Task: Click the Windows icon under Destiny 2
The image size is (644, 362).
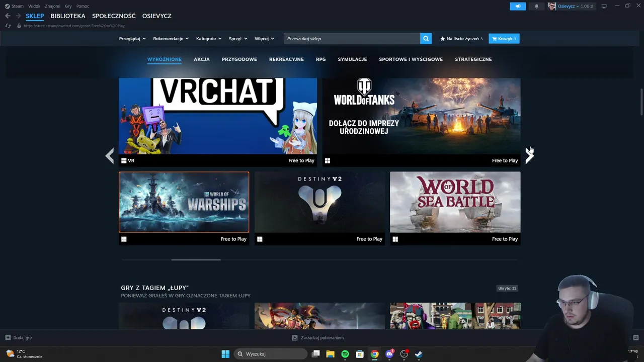Action: 260,239
